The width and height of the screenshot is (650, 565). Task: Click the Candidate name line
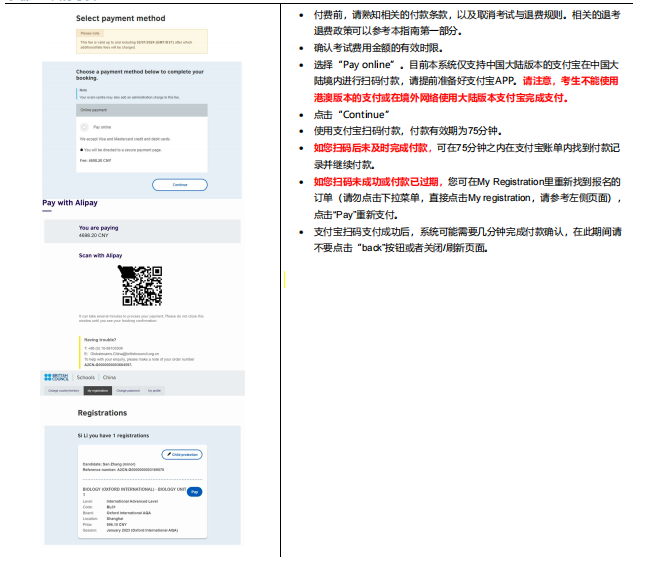109,464
